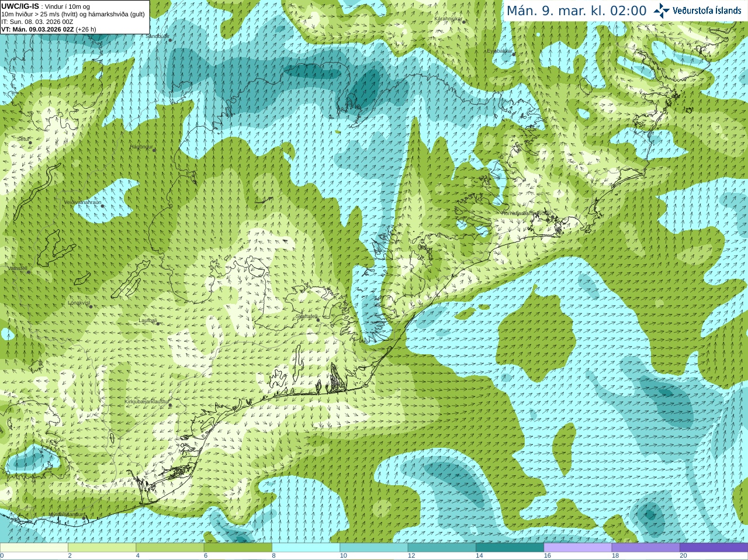Viewport: 748px width, 560px height.
Task: Click the legend tick value 12
Action: [x=411, y=556]
